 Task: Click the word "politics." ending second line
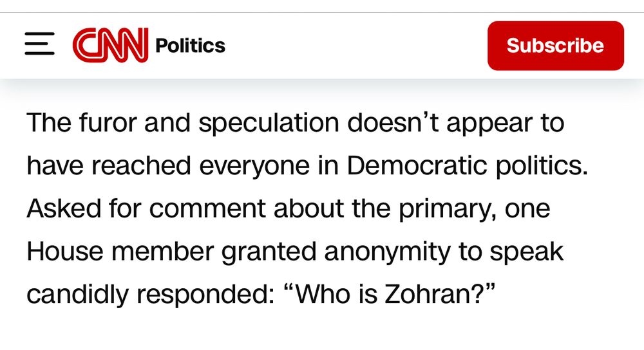click(x=542, y=167)
